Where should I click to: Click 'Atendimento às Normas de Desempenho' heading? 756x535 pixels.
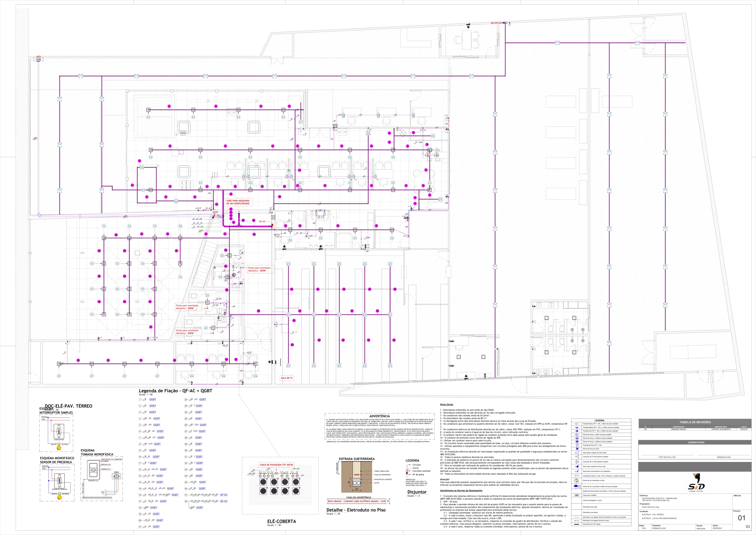pyautogui.click(x=461, y=490)
